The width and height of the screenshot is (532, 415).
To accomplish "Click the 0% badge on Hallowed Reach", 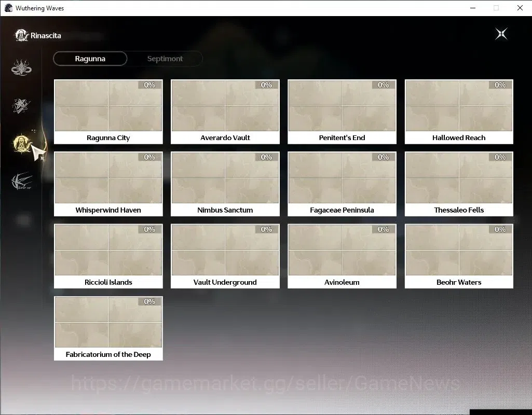I will pyautogui.click(x=500, y=85).
